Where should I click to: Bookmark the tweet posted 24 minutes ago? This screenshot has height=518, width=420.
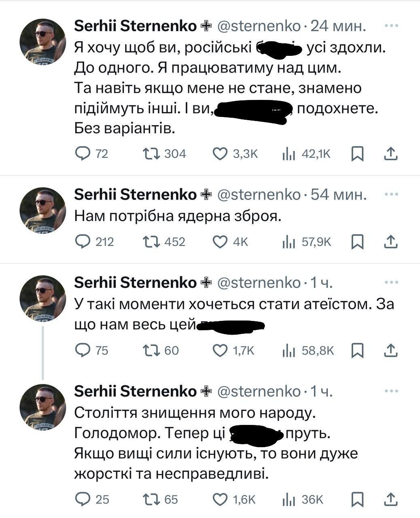coord(357,154)
